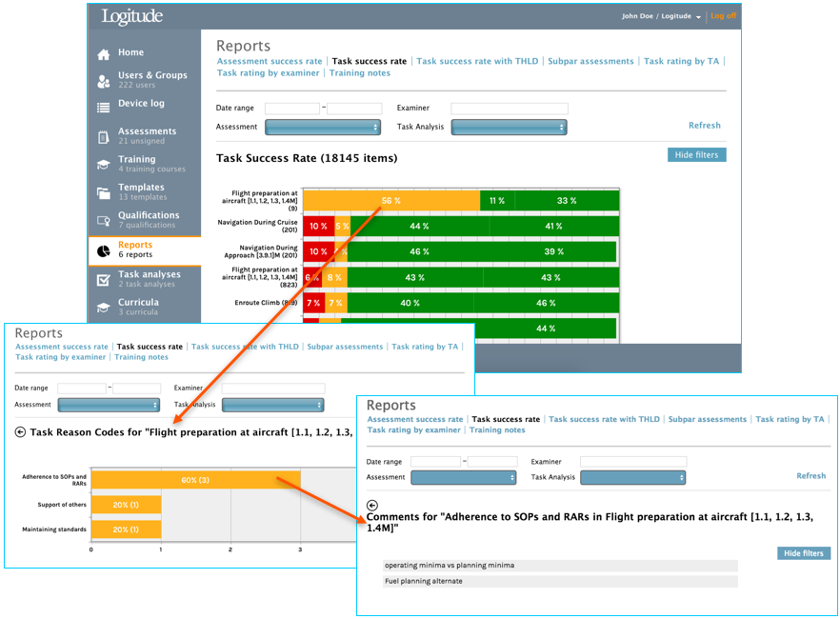Click the Reports pie chart icon
Image resolution: width=840 pixels, height=619 pixels.
(x=104, y=250)
